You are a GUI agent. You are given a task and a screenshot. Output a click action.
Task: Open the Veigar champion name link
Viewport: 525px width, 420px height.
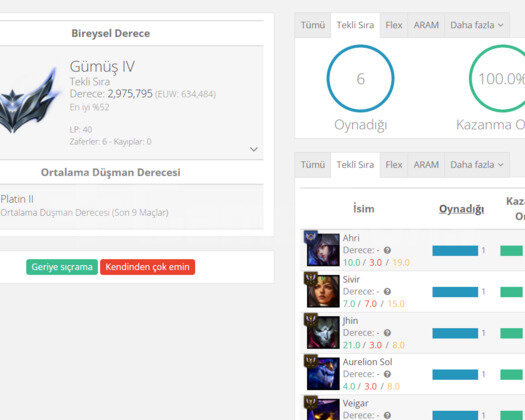pos(355,403)
